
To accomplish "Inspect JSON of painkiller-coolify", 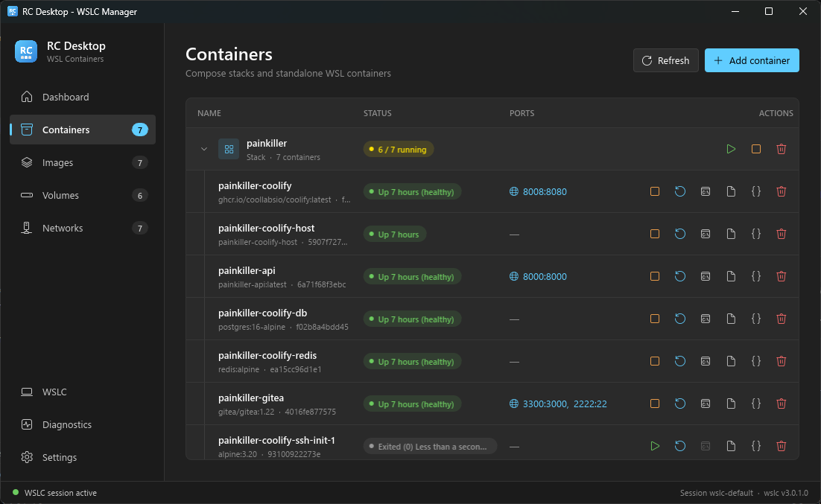I will click(756, 191).
